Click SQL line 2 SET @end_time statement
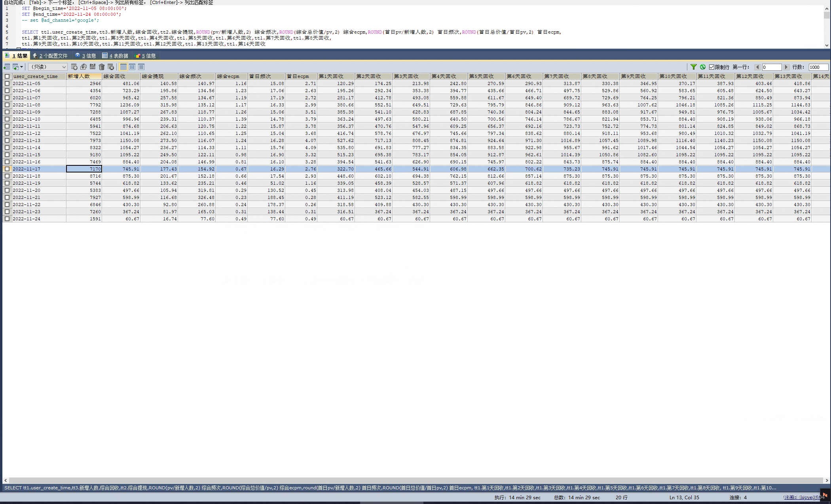 click(x=72, y=14)
